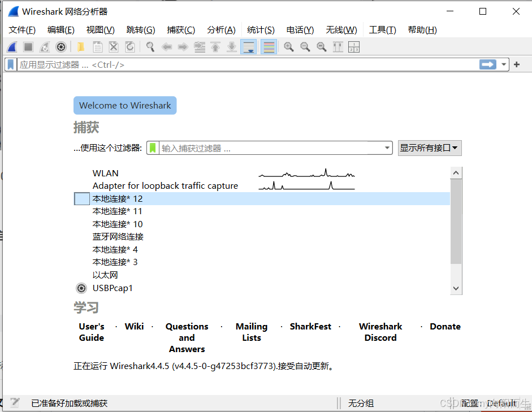Zoom out main window text
Image resolution: width=532 pixels, height=412 pixels.
[305, 47]
